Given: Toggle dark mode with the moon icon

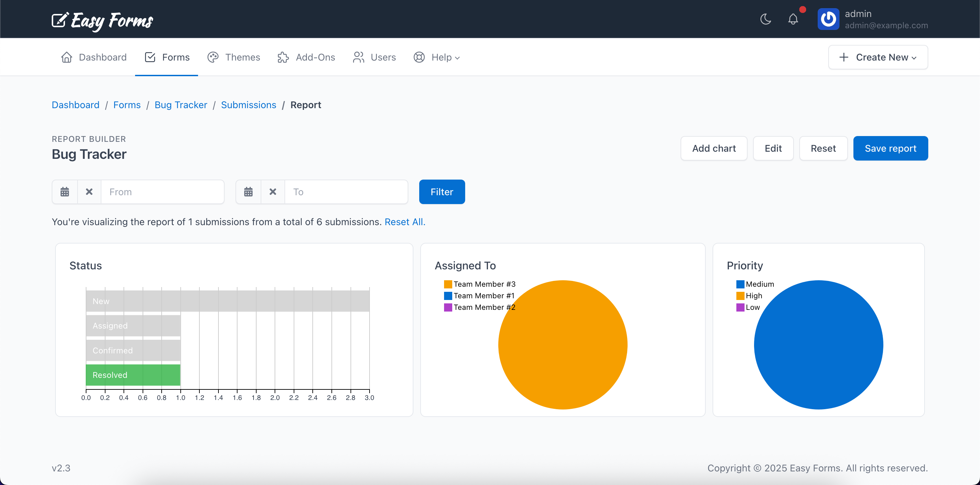Looking at the screenshot, I should pos(765,19).
